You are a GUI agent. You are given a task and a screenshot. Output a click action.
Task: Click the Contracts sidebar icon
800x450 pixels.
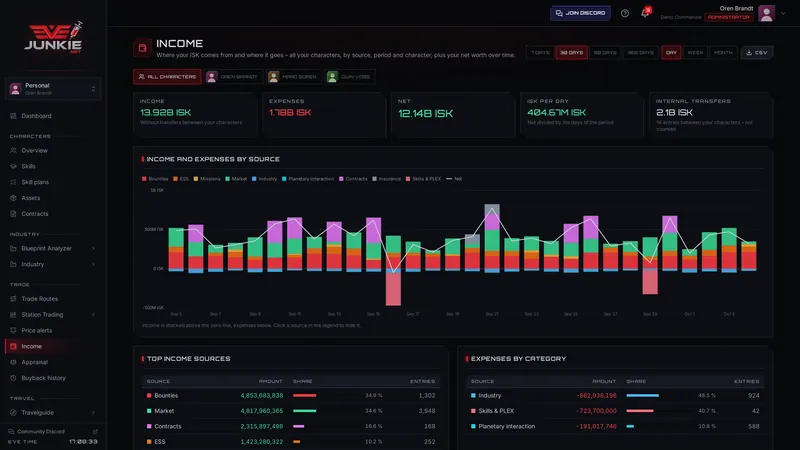pyautogui.click(x=13, y=214)
